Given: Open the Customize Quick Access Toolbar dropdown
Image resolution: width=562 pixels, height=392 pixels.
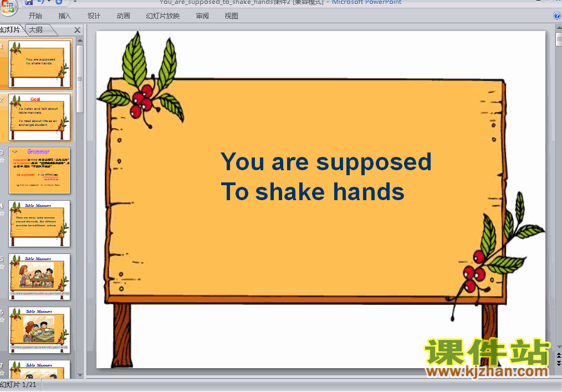Looking at the screenshot, I should 75,2.
